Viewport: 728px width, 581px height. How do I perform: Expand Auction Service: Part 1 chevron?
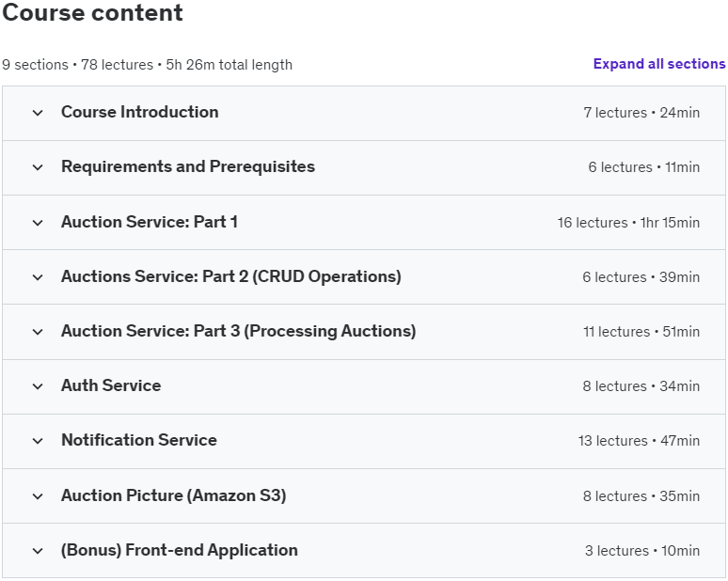pos(38,223)
